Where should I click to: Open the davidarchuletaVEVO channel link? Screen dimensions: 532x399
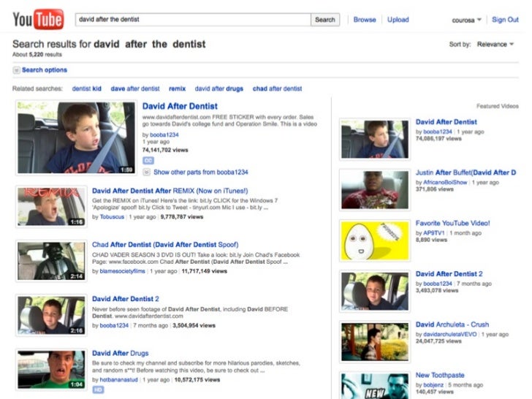tap(450, 334)
